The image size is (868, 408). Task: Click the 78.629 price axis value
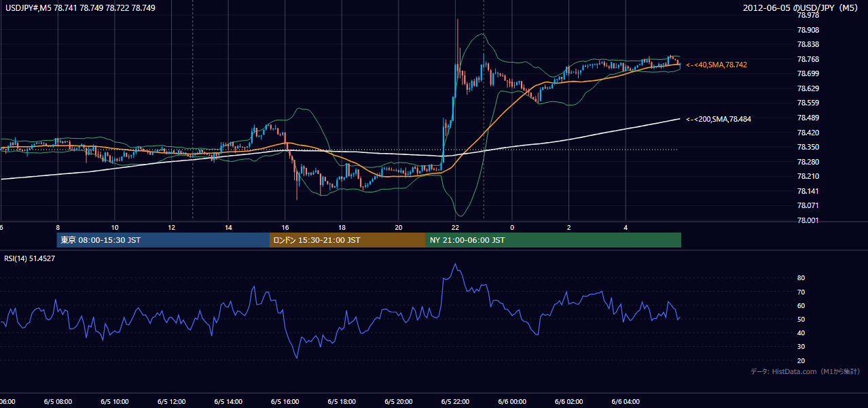(x=808, y=88)
